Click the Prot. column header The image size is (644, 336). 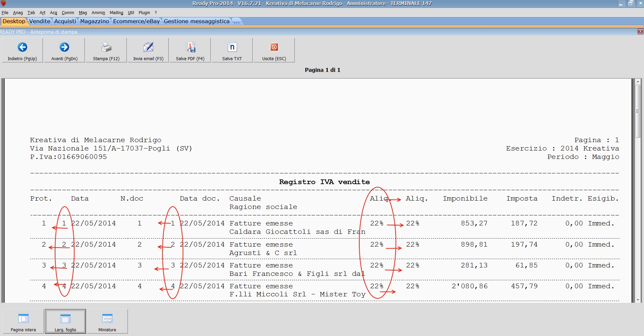41,199
